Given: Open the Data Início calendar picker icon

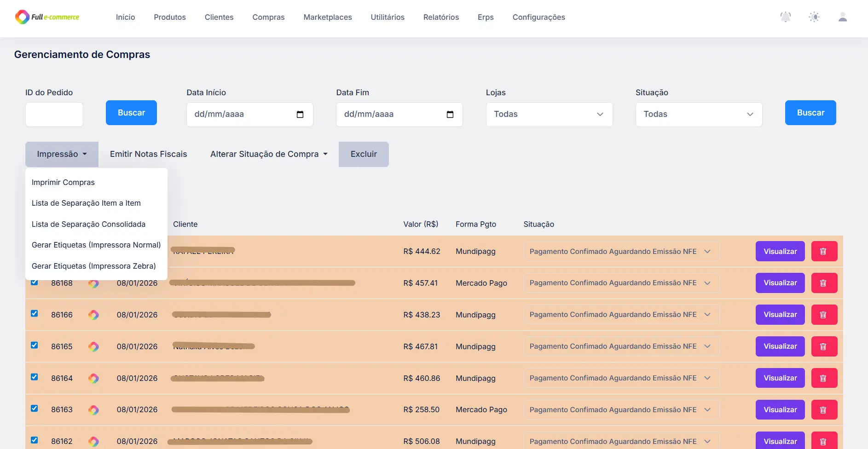Looking at the screenshot, I should [x=300, y=115].
